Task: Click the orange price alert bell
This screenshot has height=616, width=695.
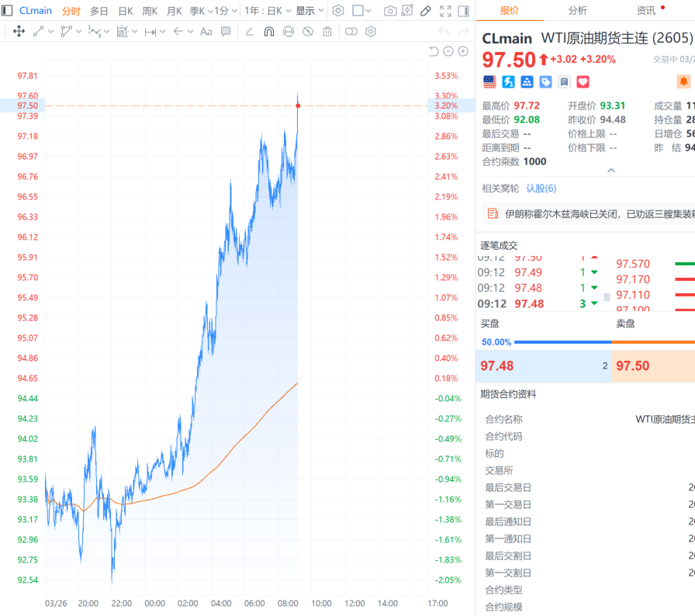Action: click(x=683, y=81)
